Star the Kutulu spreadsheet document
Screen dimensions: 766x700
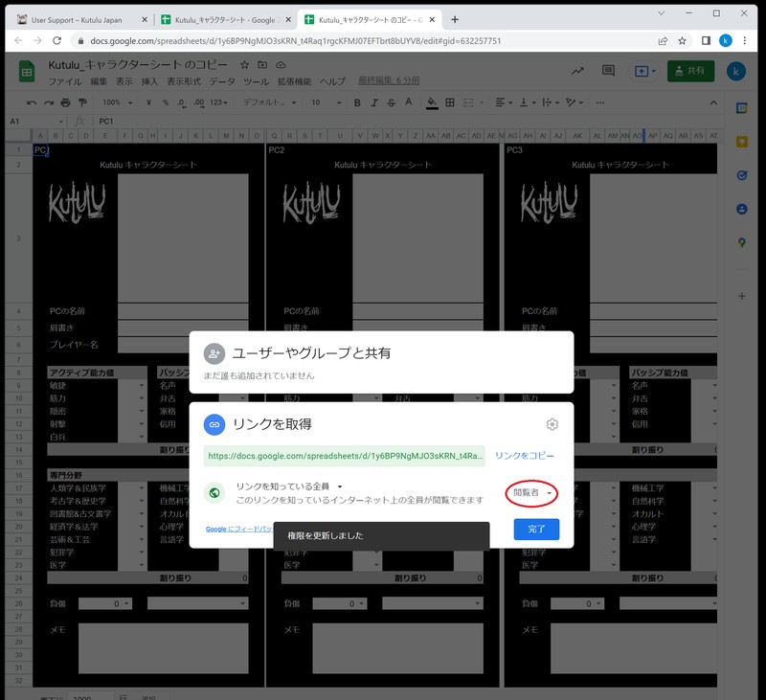245,64
